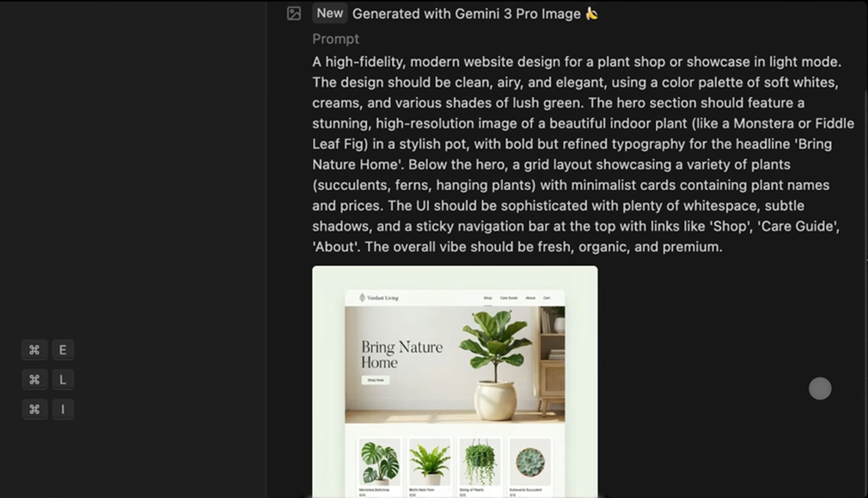The height and width of the screenshot is (498, 868).
Task: Select the Monstera Deliciosa plant card
Action: point(379,466)
